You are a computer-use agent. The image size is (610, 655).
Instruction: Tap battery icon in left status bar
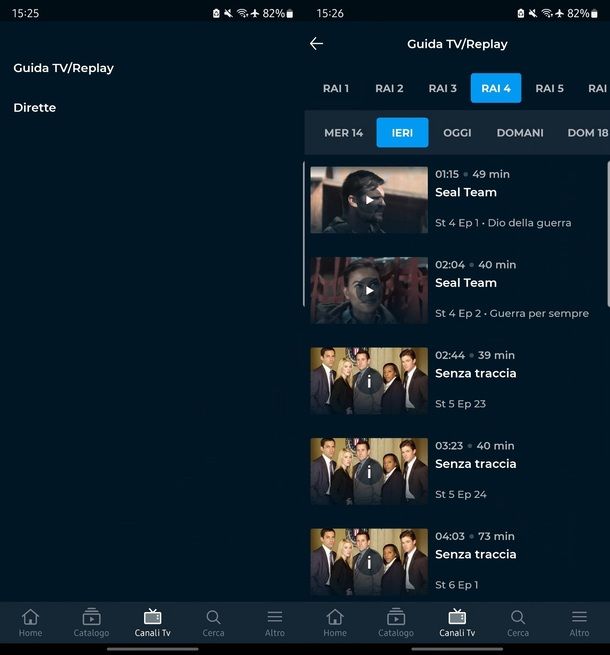[290, 14]
